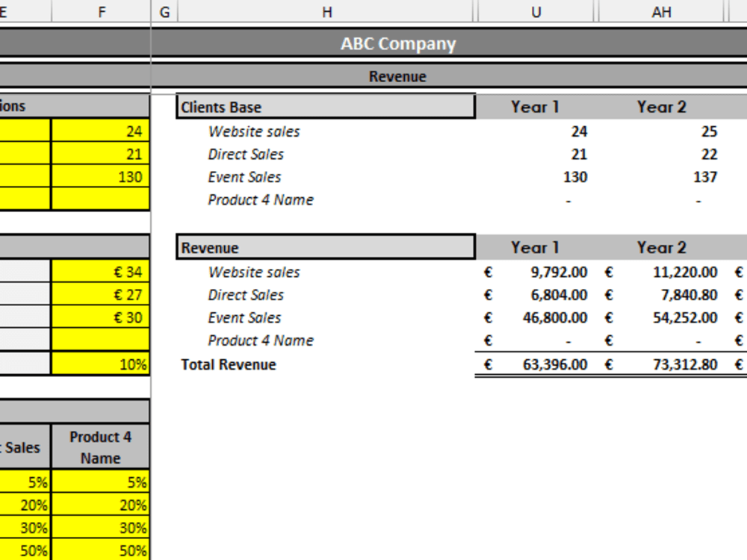Select the 54,252.00 revenue cell

(661, 318)
